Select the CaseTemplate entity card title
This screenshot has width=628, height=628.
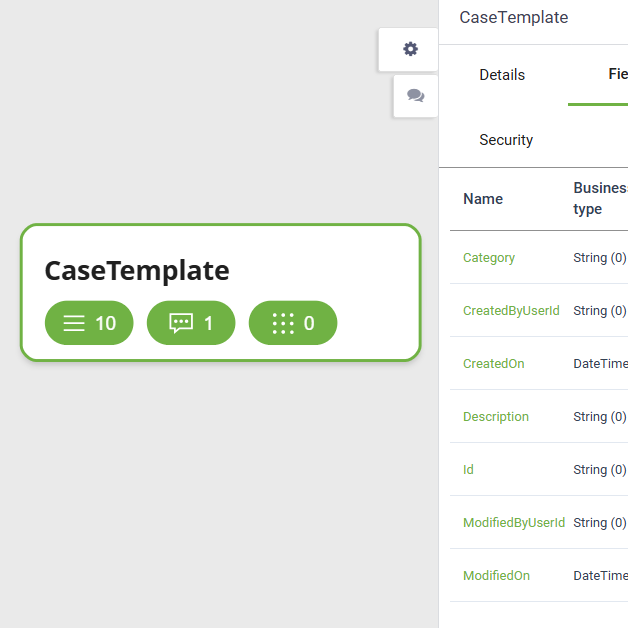click(137, 270)
